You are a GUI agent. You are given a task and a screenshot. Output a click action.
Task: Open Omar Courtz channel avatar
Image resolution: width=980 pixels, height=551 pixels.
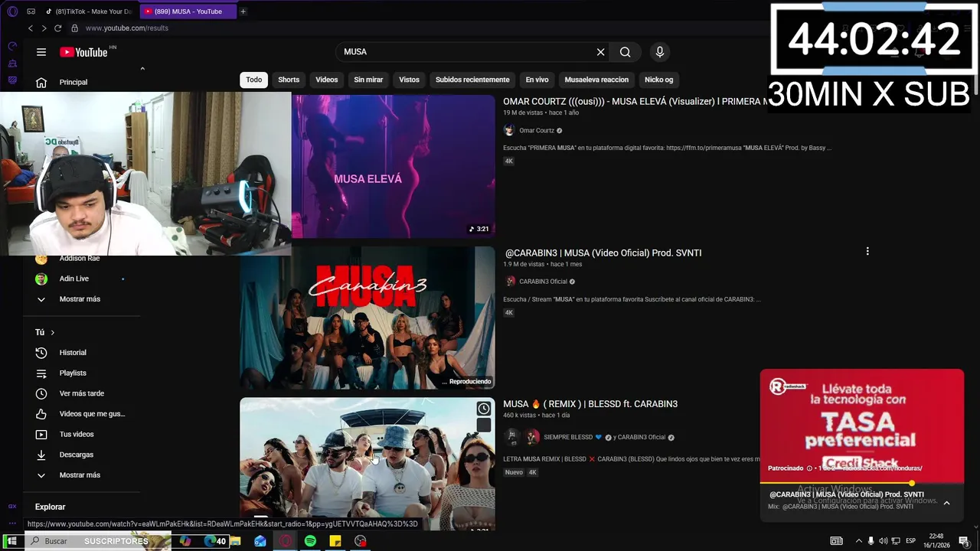[509, 130]
